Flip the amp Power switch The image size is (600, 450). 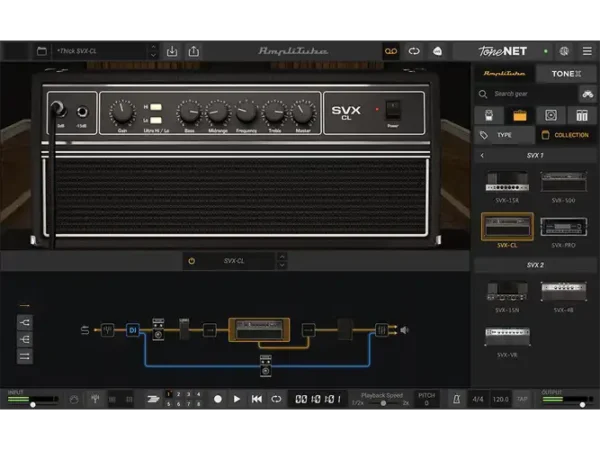click(393, 110)
